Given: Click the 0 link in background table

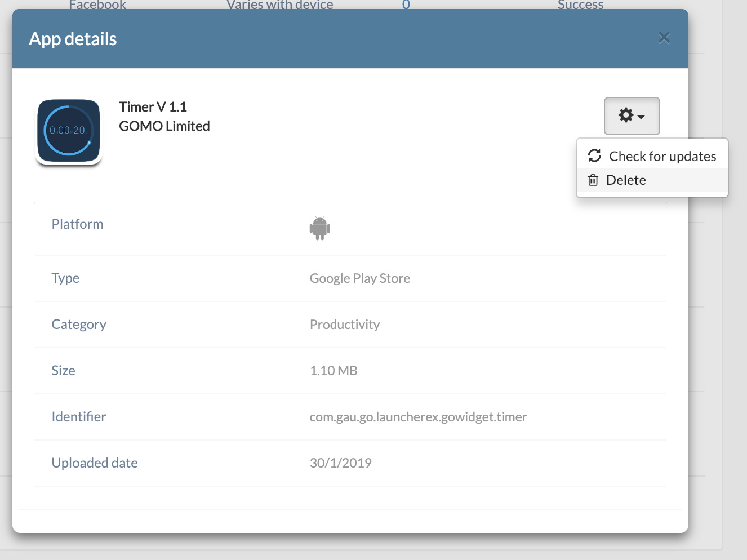Looking at the screenshot, I should click(406, 5).
